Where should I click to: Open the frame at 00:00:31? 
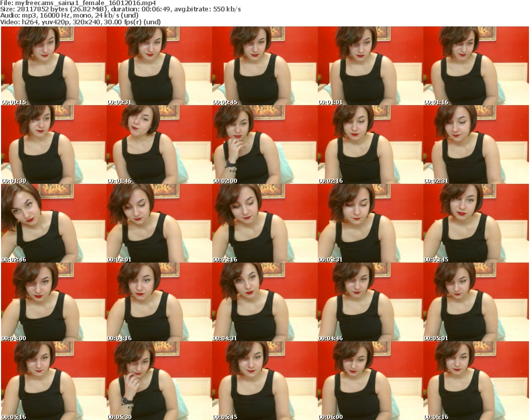click(x=159, y=66)
